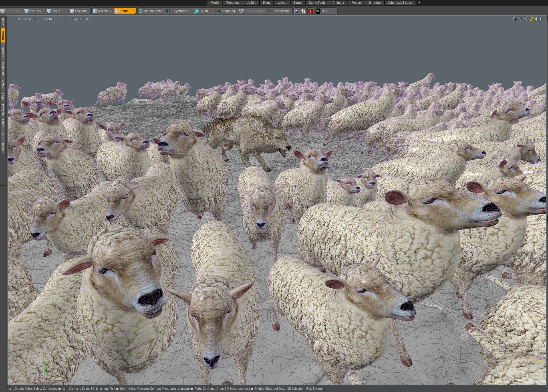
Task: Add a new layout tab with plus
Action: point(420,3)
